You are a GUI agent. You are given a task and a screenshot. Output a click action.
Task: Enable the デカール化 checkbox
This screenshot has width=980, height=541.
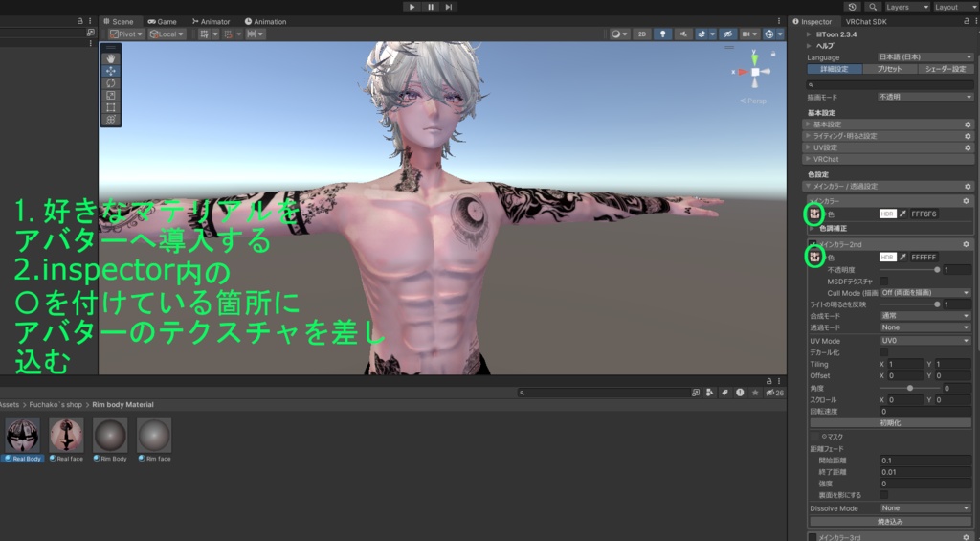pos(883,352)
